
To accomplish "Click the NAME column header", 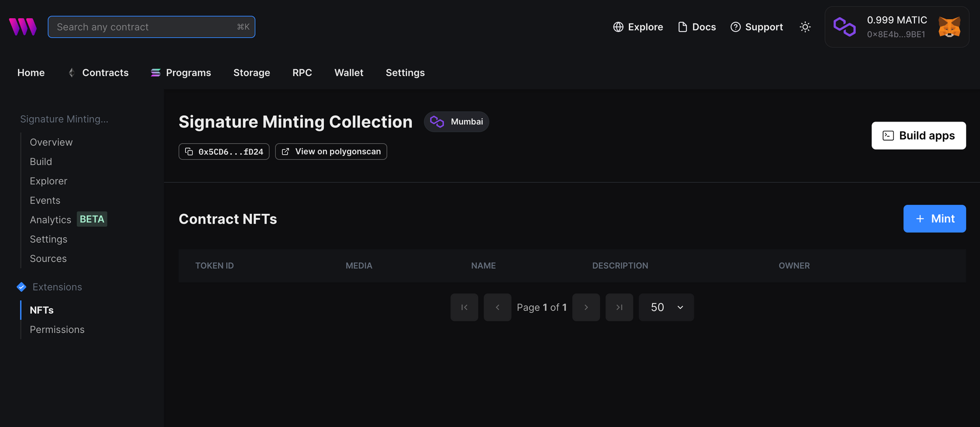I will click(484, 266).
